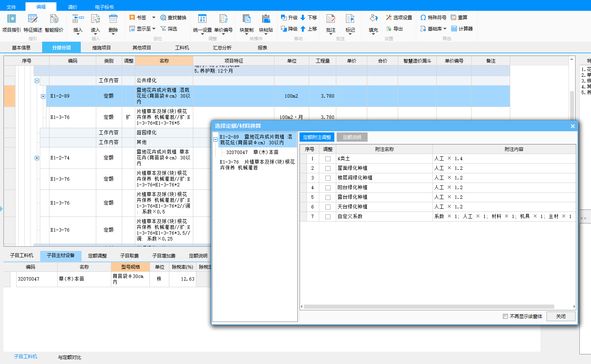591x364 pixels.
Task: Check the 天台绿化种植 adjustment box
Action: 328,207
